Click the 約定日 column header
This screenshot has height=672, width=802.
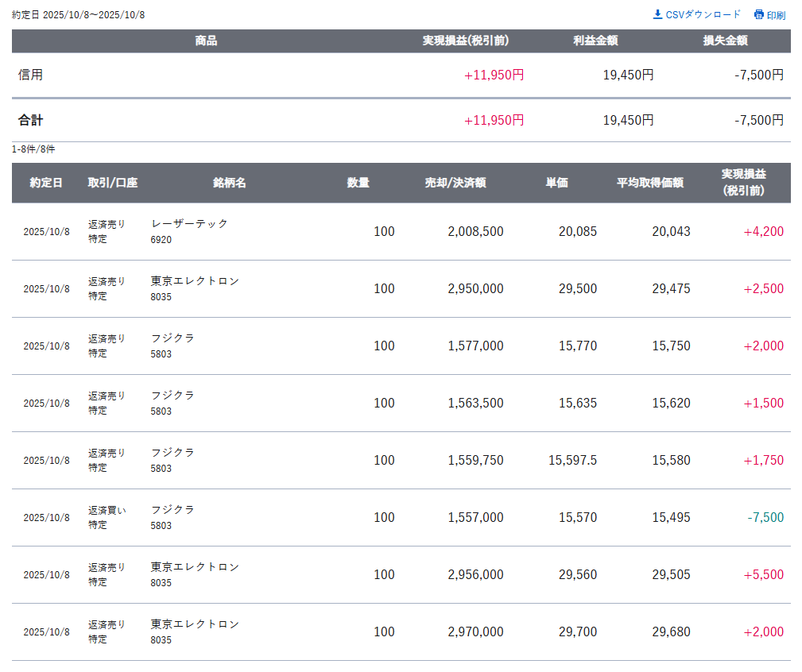click(46, 183)
